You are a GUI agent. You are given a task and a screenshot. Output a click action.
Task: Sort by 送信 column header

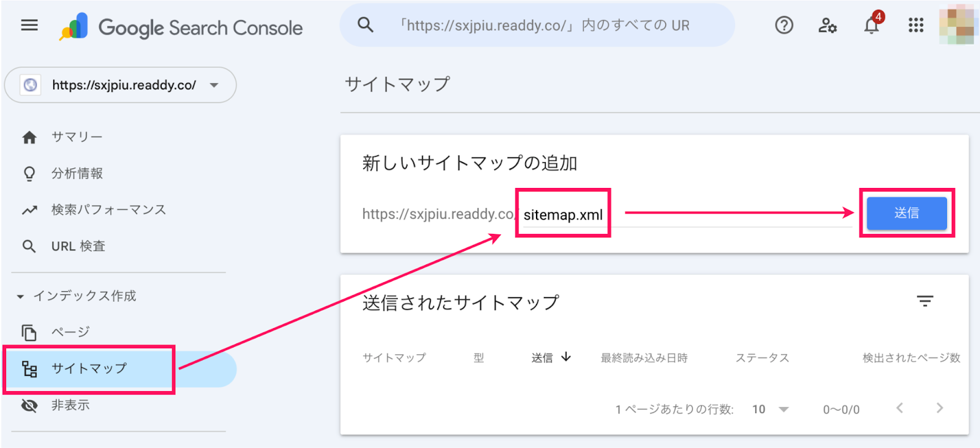click(542, 358)
